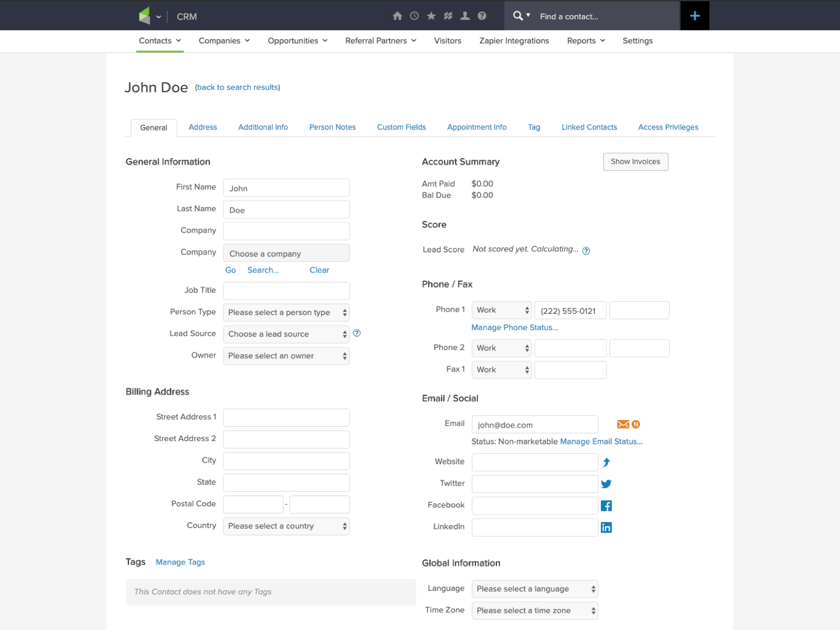Click into the Job Title field

(286, 290)
